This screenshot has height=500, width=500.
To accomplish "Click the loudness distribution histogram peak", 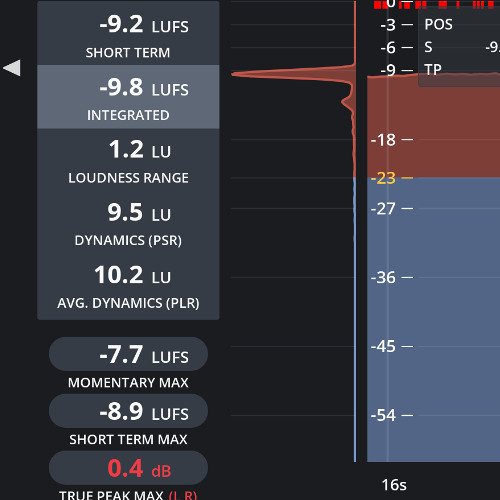I will click(x=293, y=74).
